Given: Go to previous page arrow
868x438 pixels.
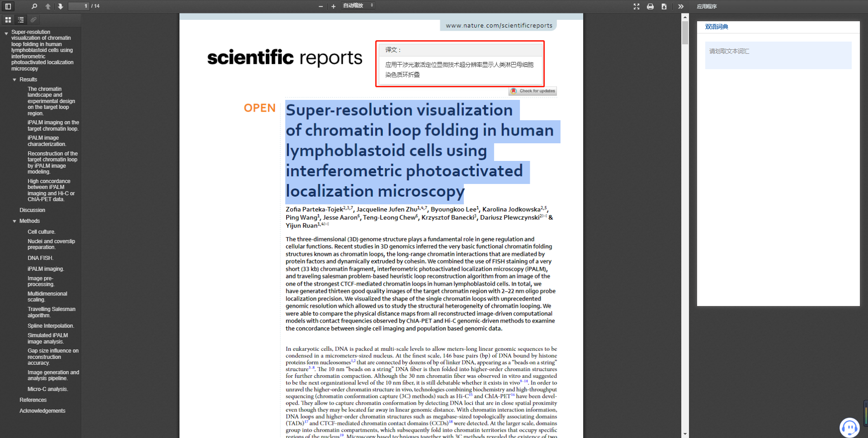Looking at the screenshot, I should (48, 6).
